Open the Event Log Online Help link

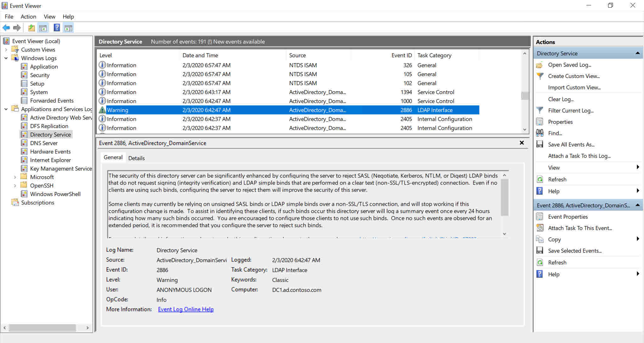pos(186,309)
